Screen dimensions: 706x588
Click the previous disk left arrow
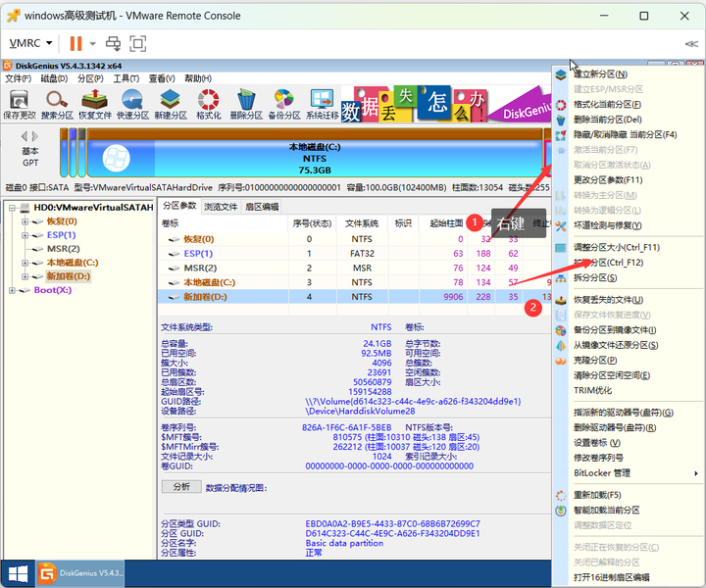25,136
